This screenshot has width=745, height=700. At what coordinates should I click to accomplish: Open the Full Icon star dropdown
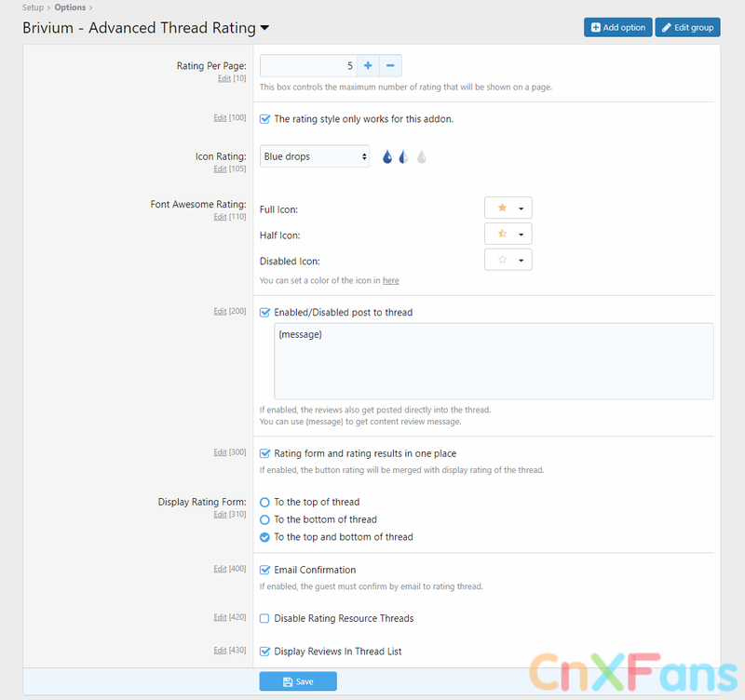coord(508,208)
